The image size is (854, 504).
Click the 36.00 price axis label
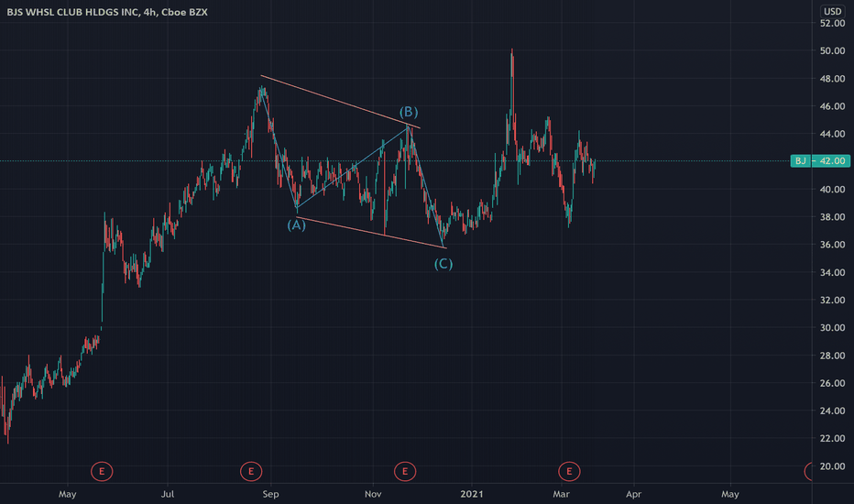click(x=832, y=245)
